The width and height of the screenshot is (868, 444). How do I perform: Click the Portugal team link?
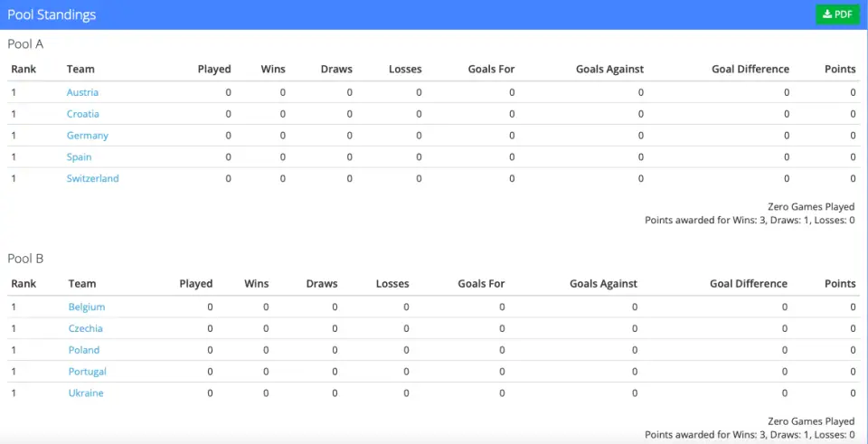tap(88, 372)
